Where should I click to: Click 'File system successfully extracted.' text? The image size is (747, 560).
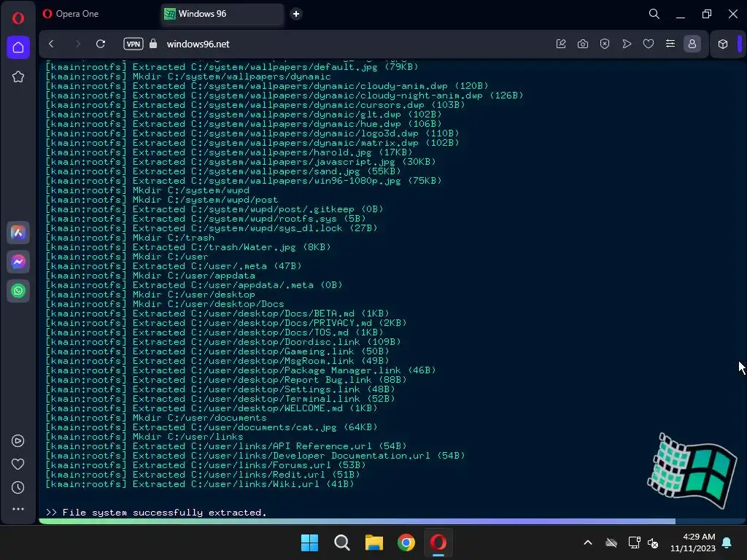point(164,513)
